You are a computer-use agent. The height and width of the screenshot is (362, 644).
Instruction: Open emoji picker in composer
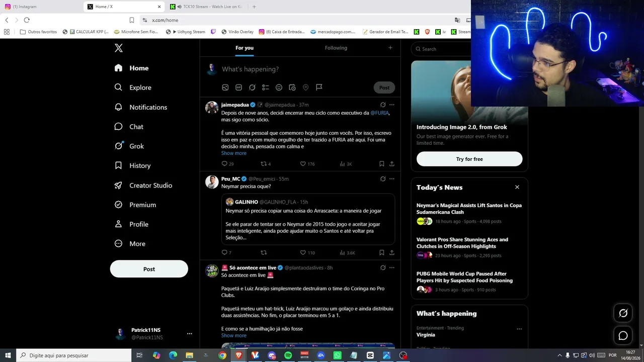point(279,87)
